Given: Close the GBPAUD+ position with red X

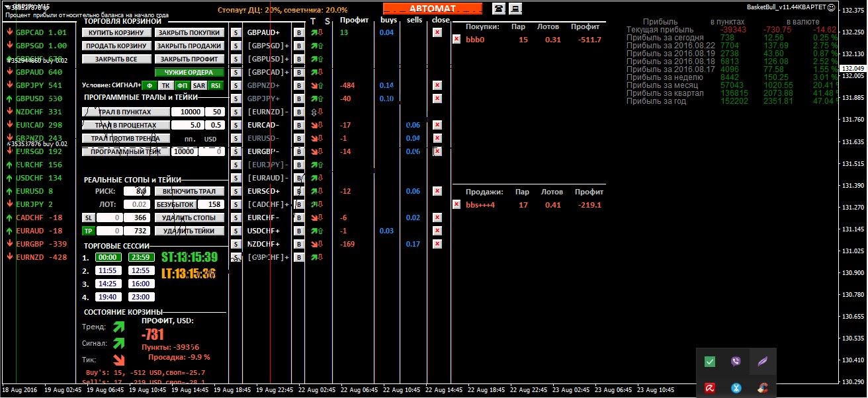Looking at the screenshot, I should (x=437, y=32).
